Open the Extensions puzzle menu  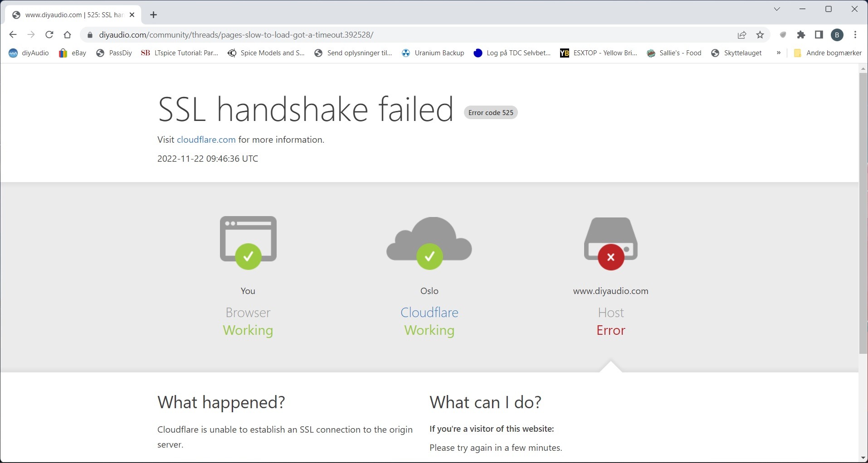(801, 35)
